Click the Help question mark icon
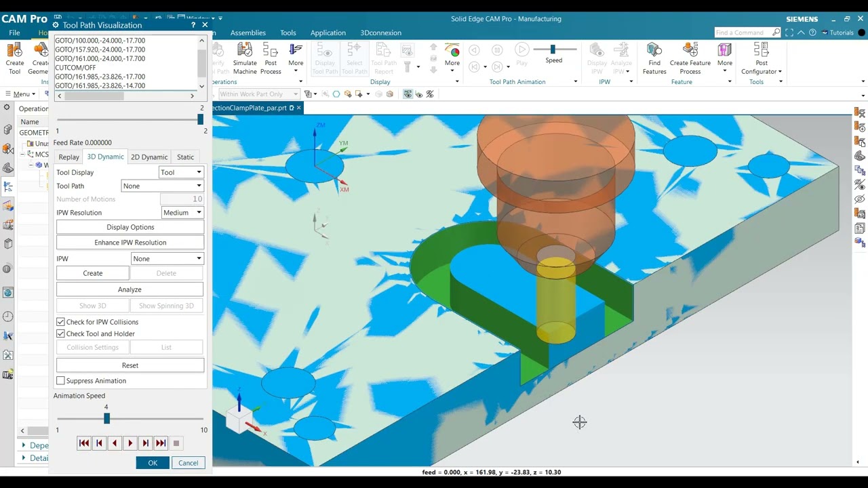Screen dimensions: 868x488 point(812,33)
